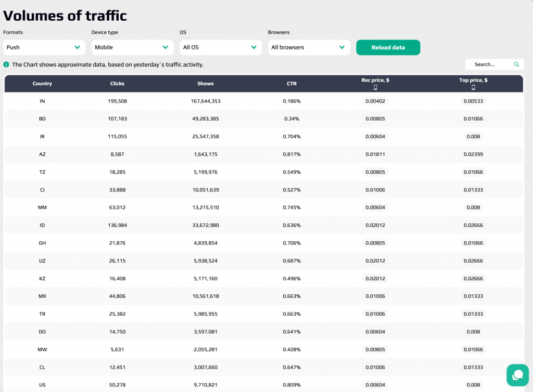Select the TZ country cell

(x=42, y=172)
